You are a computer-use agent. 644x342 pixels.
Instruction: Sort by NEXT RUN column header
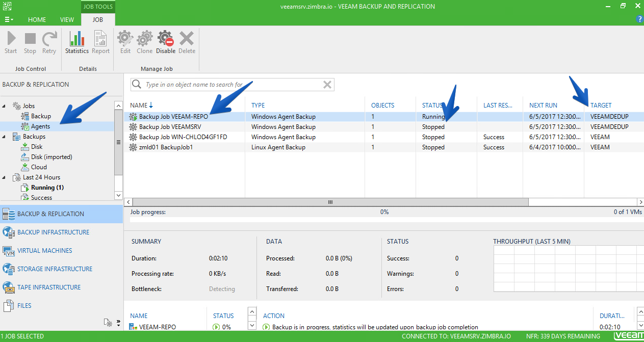(x=543, y=106)
